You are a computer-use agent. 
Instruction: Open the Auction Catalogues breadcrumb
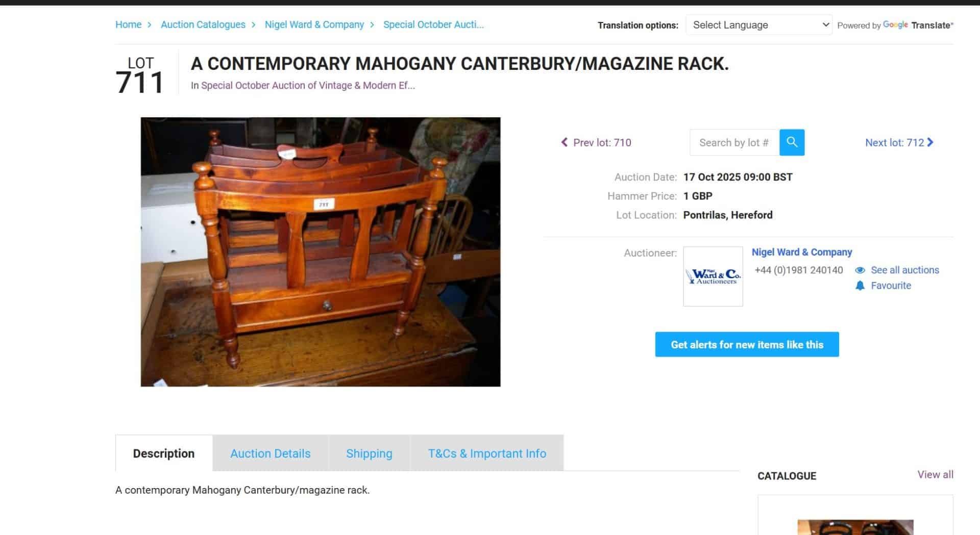click(x=203, y=24)
